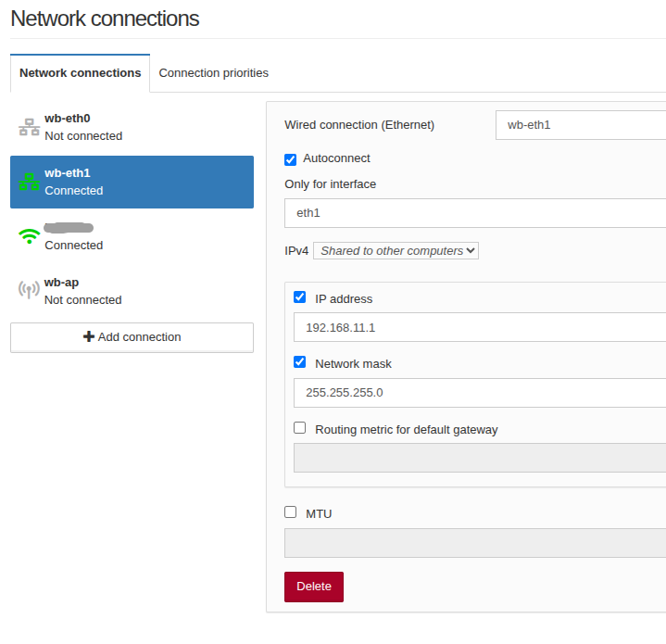Click the Add connection button

tap(132, 337)
